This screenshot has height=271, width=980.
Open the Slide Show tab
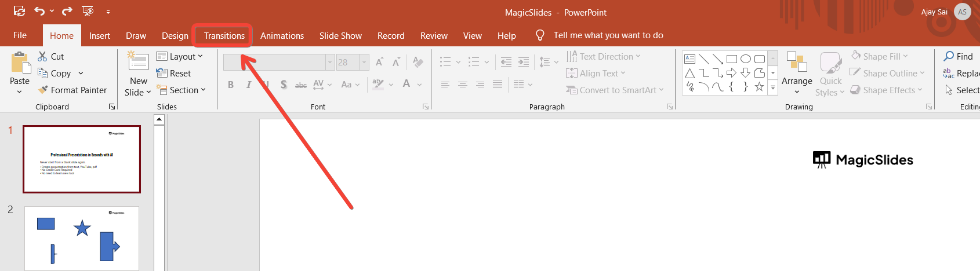340,35
